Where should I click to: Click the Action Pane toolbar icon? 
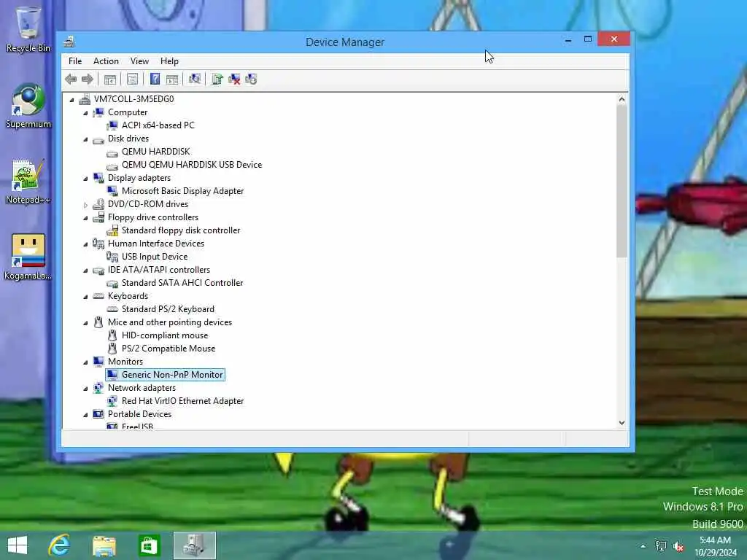tap(172, 79)
